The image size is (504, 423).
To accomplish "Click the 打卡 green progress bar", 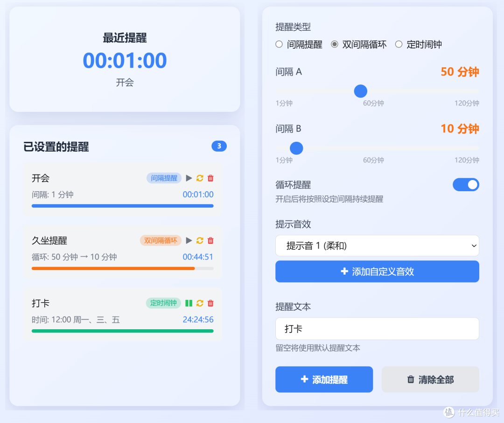I will click(x=122, y=331).
